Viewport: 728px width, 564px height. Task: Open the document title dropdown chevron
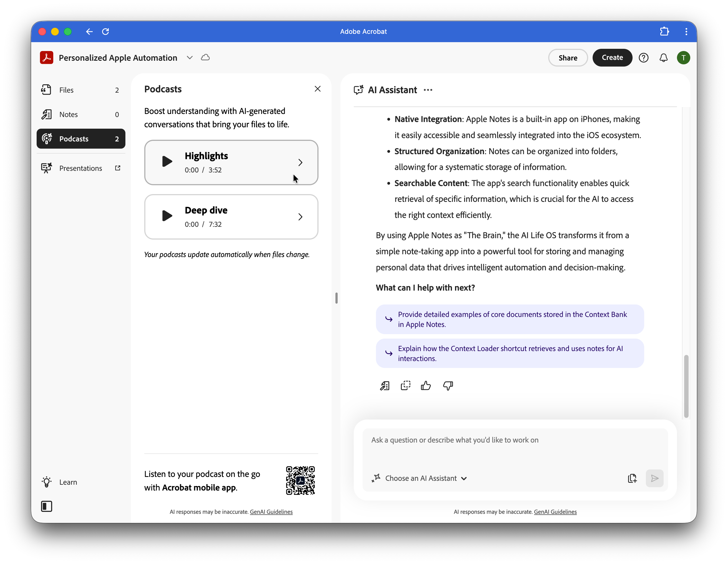point(190,58)
